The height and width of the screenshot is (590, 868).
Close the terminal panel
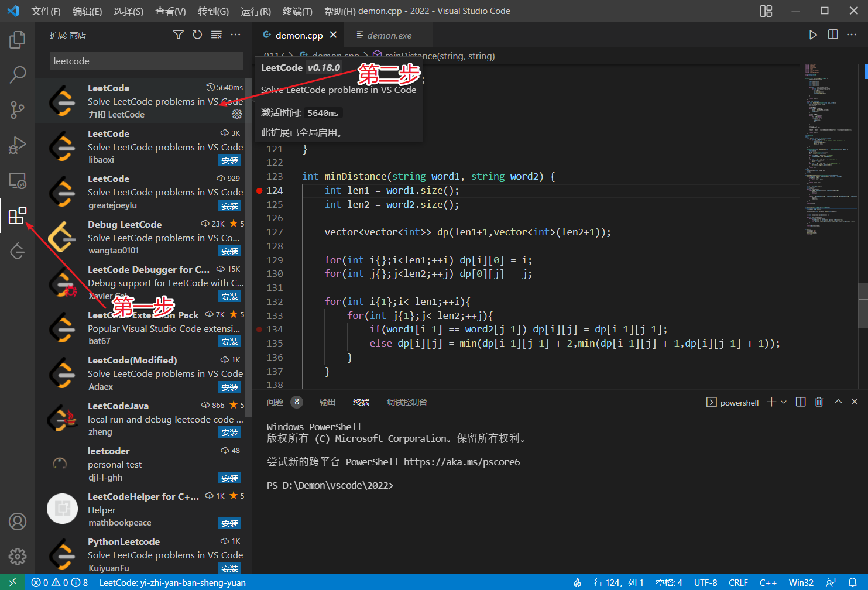click(x=855, y=402)
